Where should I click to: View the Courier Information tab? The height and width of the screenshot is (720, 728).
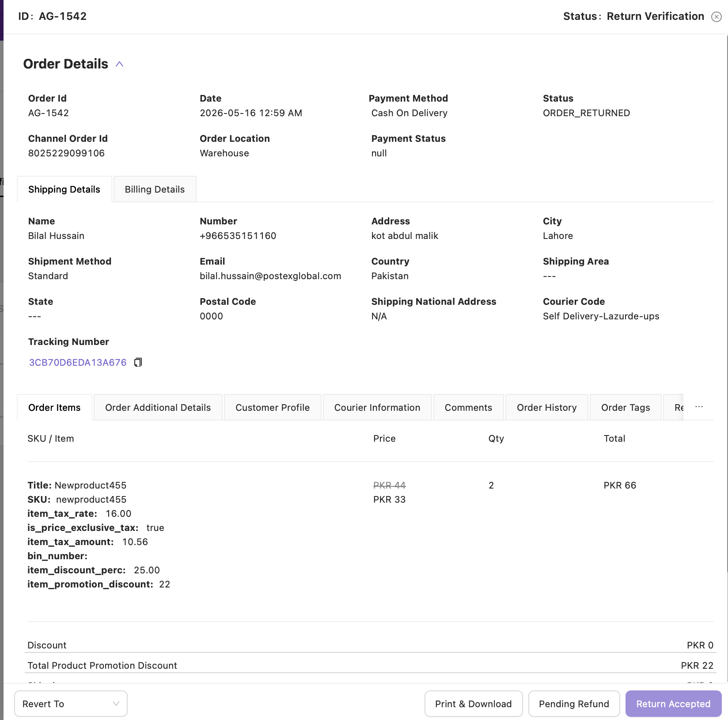point(377,407)
